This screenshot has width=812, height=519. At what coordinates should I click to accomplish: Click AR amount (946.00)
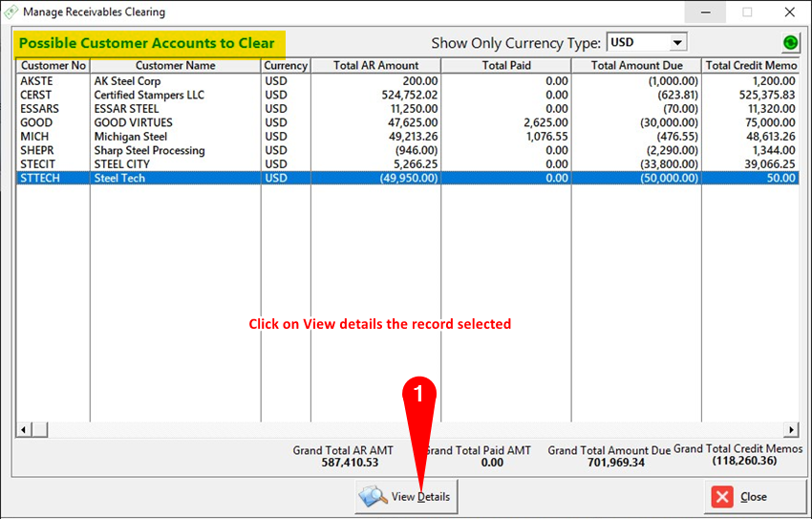417,151
